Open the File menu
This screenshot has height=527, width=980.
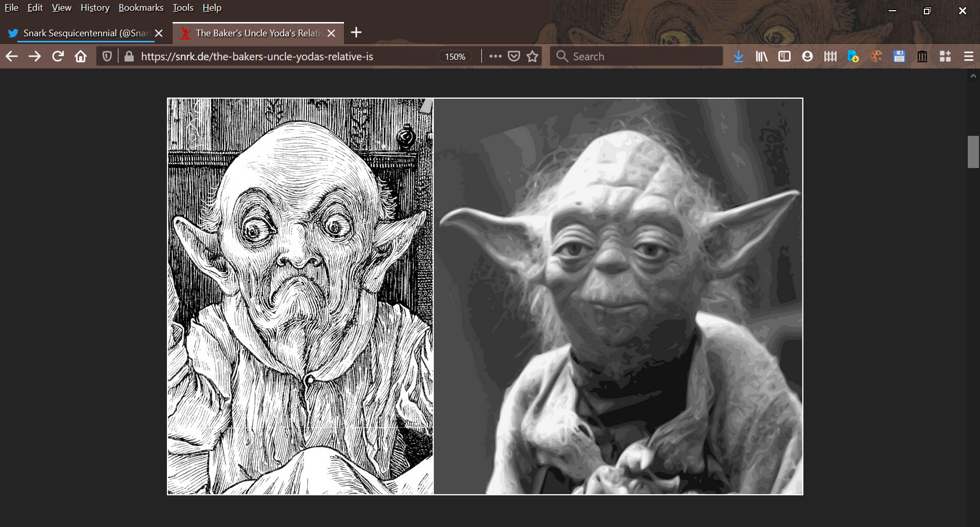[x=11, y=8]
